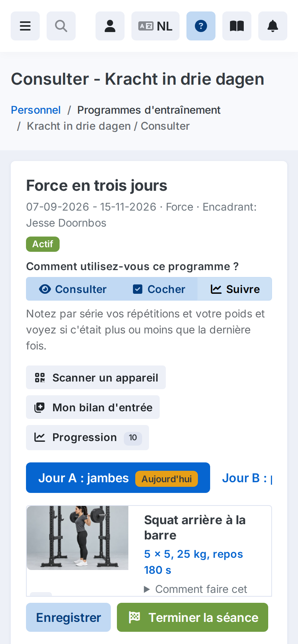Open Mon bilan d'entrée
The image size is (298, 644).
(x=93, y=407)
